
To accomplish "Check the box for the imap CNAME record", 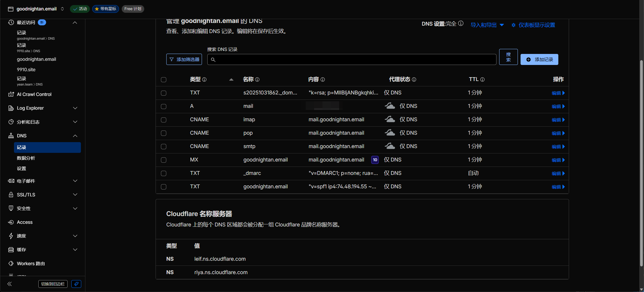I will (x=164, y=120).
